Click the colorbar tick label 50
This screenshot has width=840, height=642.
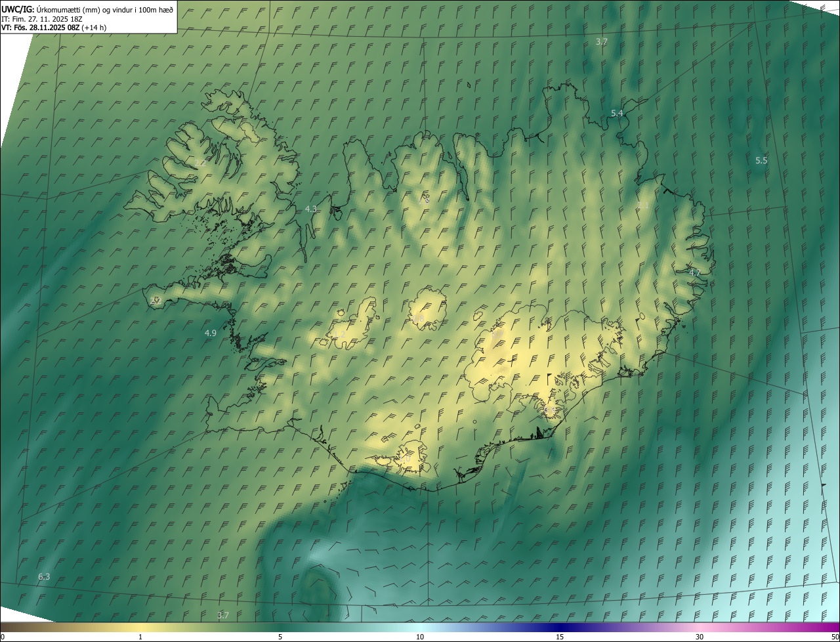(835, 637)
